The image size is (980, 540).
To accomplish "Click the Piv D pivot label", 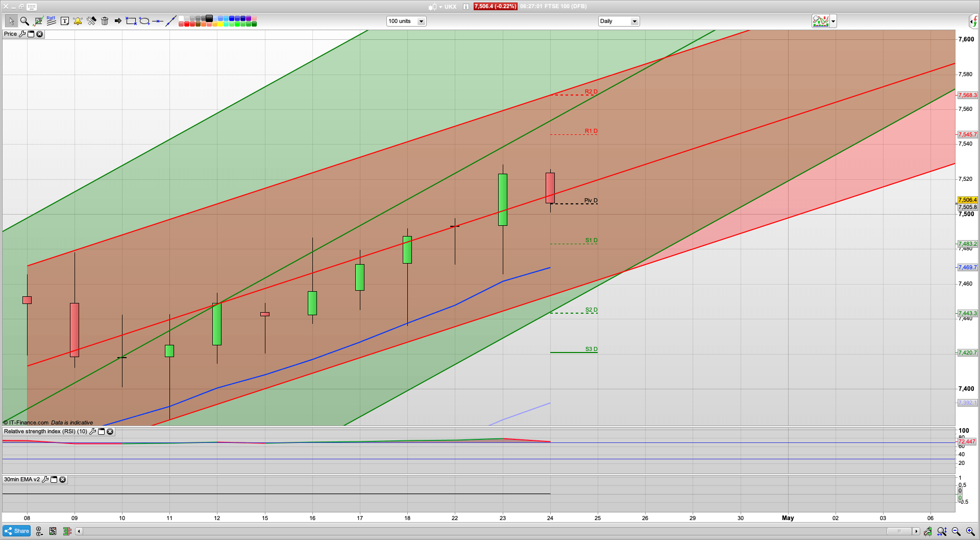I will click(591, 200).
